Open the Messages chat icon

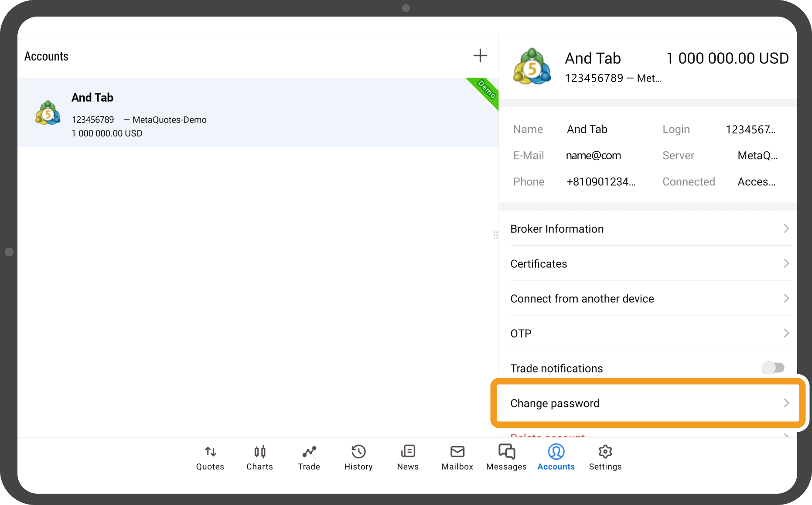(x=506, y=452)
